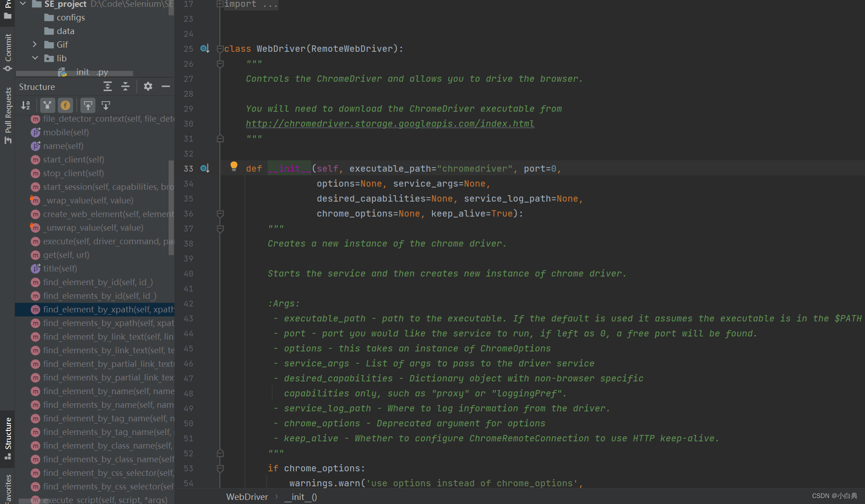Expand the folded import block

(x=220, y=4)
